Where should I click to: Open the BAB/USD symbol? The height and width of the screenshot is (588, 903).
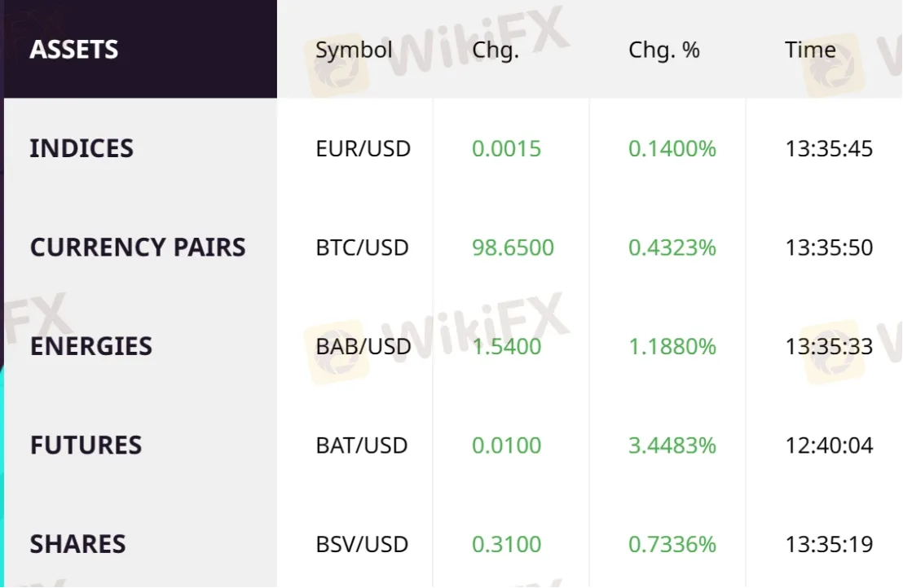[363, 347]
